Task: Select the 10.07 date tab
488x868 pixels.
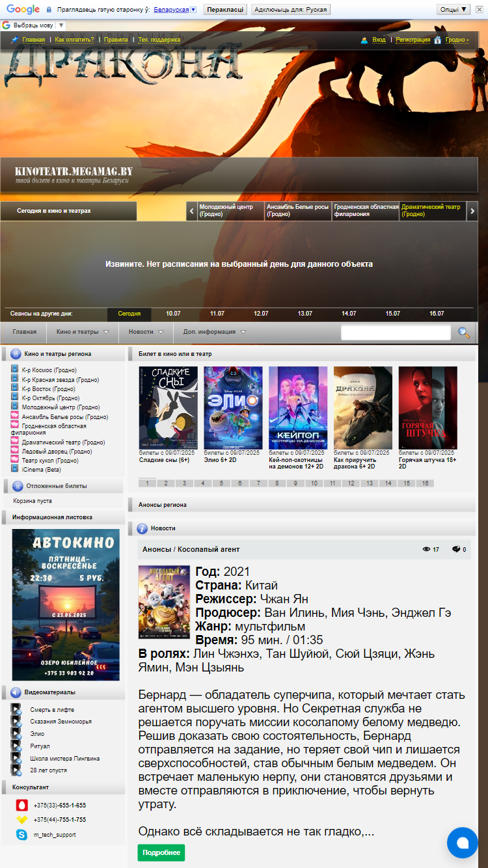Action: tap(173, 314)
